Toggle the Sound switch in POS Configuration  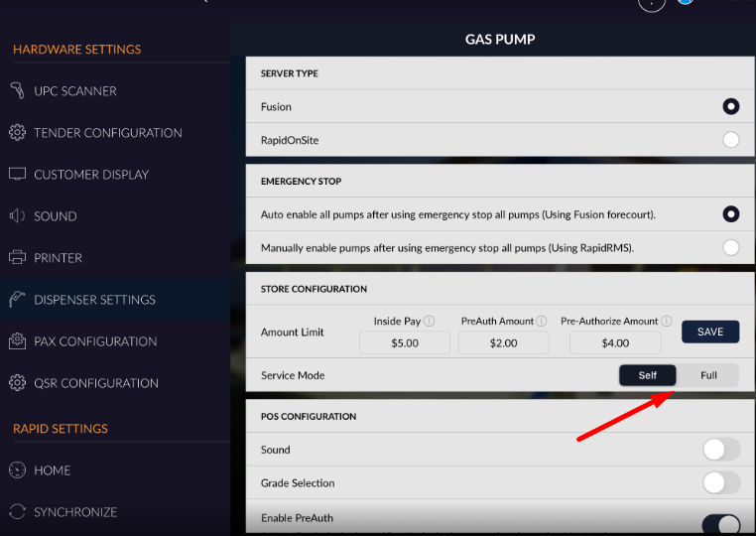point(721,450)
